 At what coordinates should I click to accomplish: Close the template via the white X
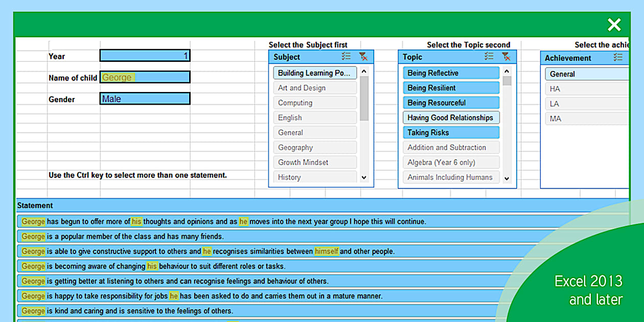[614, 25]
